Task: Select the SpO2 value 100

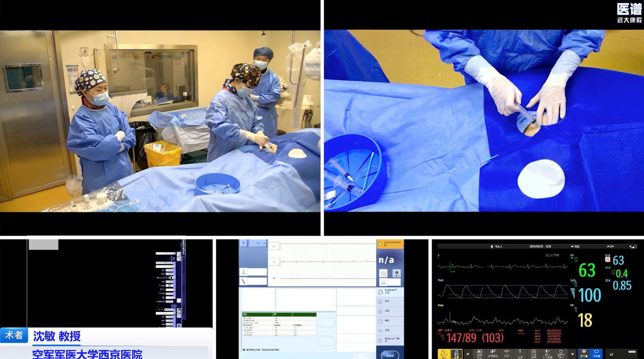Action: [590, 295]
